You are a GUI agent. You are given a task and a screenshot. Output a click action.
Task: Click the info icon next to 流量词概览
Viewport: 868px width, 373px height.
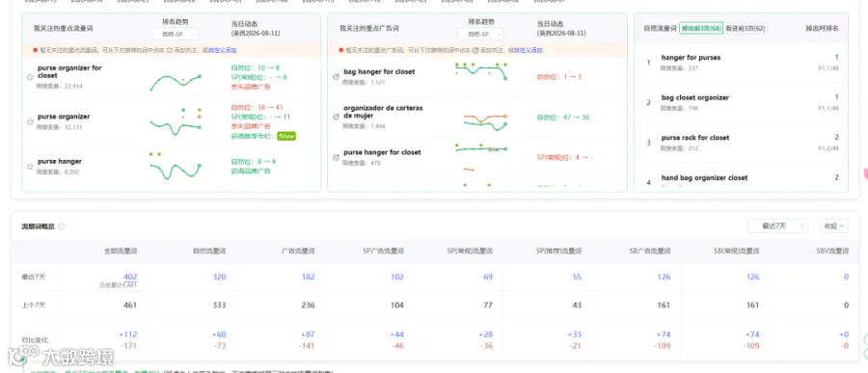pyautogui.click(x=62, y=226)
